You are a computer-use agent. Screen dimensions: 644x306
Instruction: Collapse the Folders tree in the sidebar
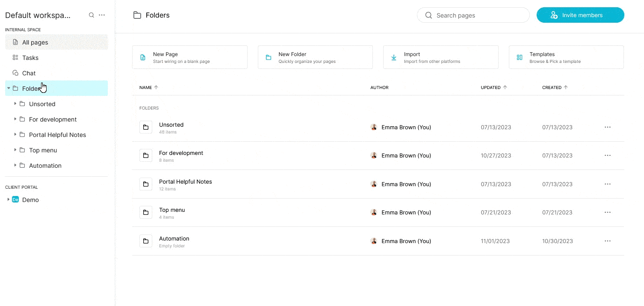pyautogui.click(x=9, y=88)
